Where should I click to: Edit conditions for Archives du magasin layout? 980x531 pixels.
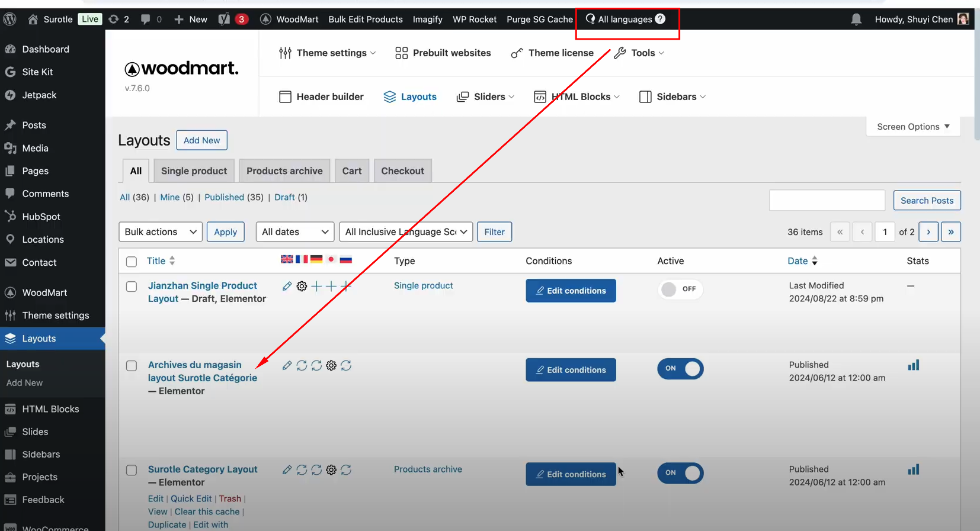pyautogui.click(x=571, y=370)
